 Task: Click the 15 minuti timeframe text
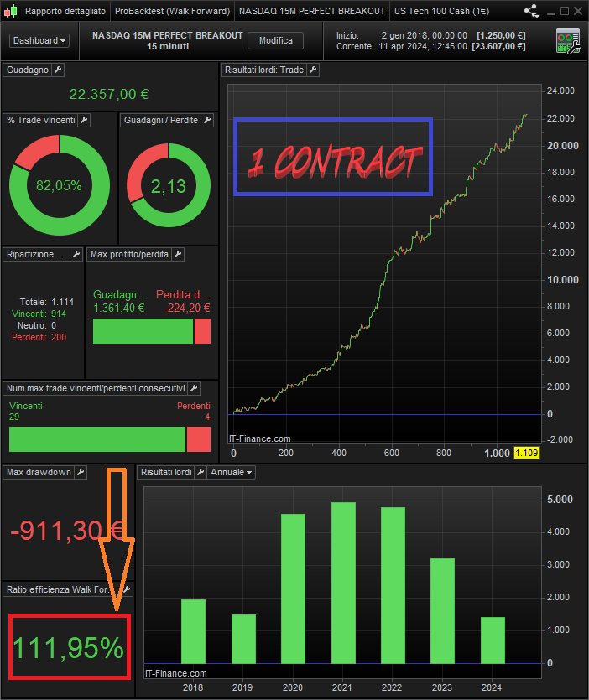click(x=168, y=46)
